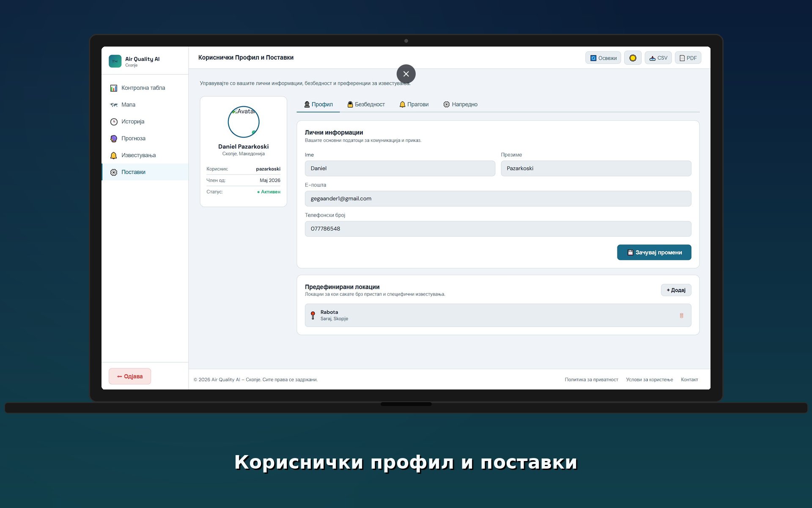Image resolution: width=812 pixels, height=508 pixels.
Task: Switch to the Безбедност tab
Action: tap(366, 104)
